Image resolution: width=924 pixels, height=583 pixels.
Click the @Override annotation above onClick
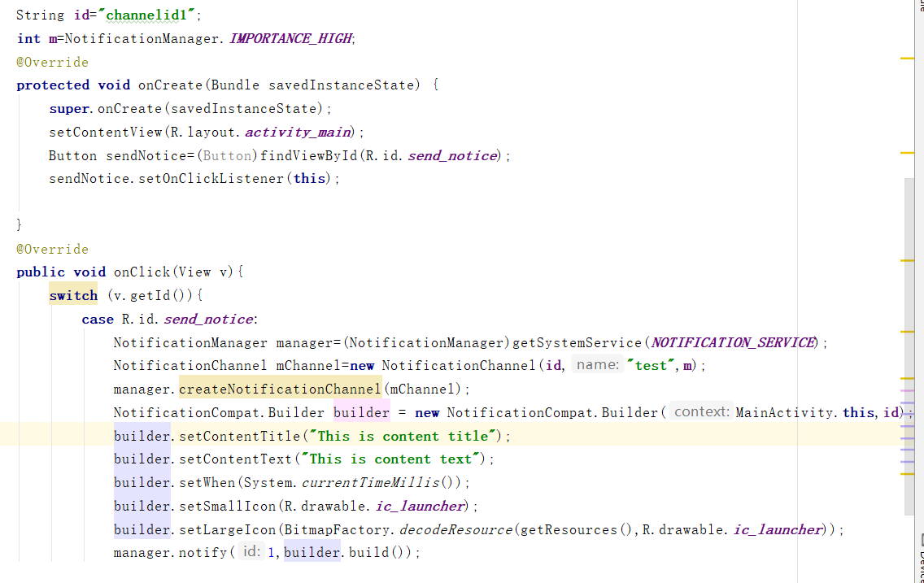tap(52, 249)
